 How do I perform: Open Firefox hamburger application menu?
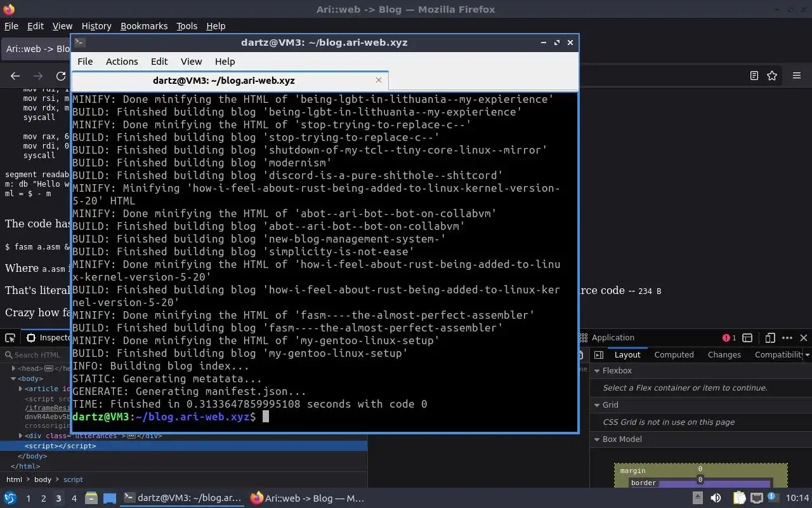(797, 76)
